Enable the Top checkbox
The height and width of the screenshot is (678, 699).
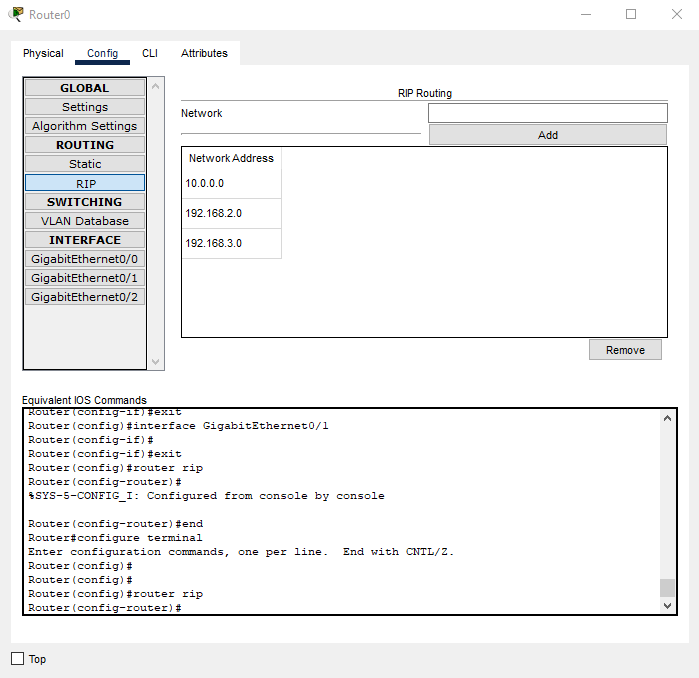point(17,658)
